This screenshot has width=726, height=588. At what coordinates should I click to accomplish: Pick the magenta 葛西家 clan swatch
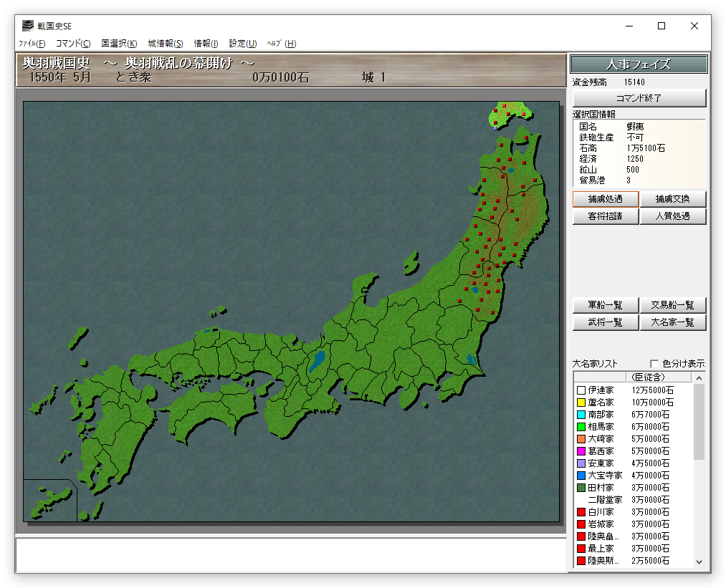click(581, 451)
